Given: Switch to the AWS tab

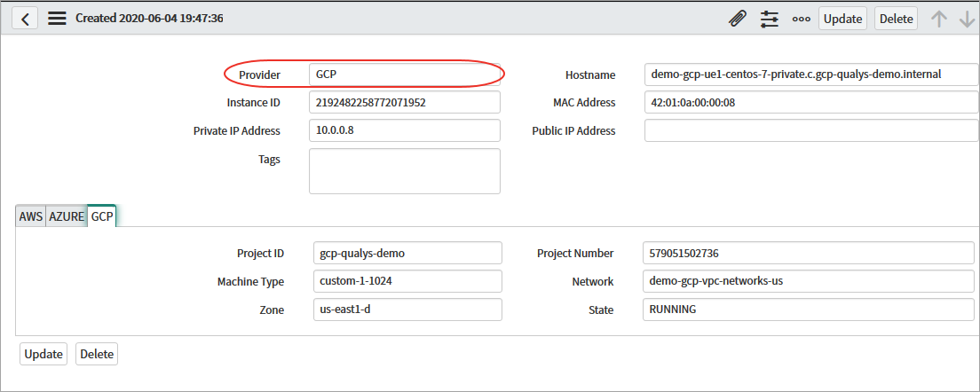Looking at the screenshot, I should [x=30, y=216].
